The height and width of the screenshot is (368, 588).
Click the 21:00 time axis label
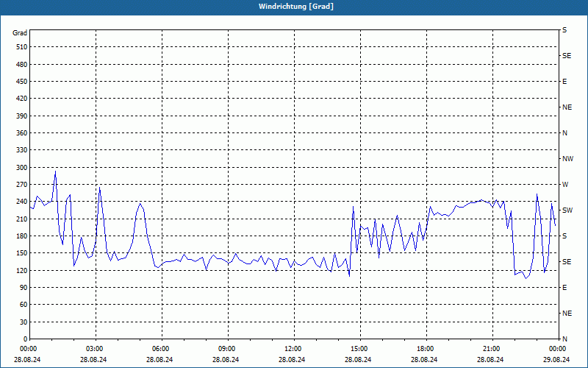491,349
